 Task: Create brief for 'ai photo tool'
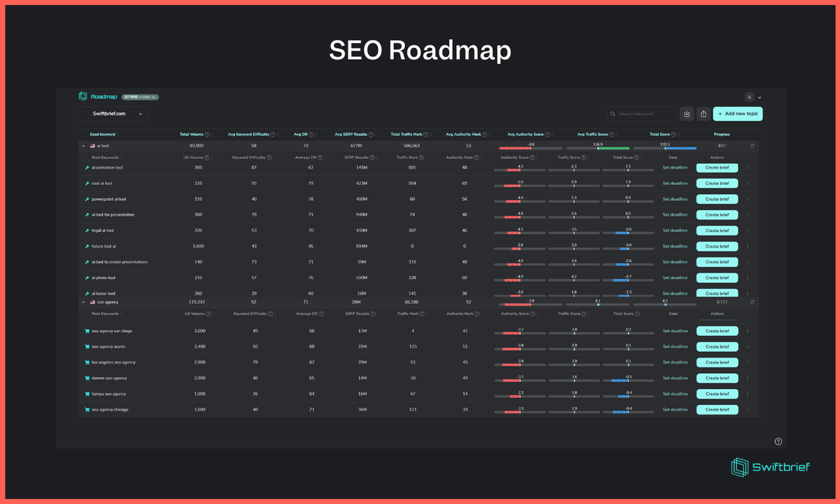[x=717, y=278]
